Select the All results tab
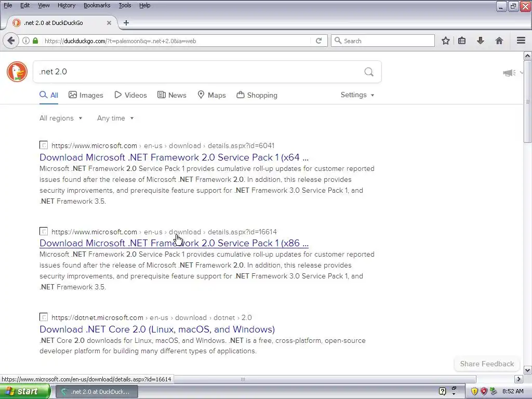 click(49, 95)
